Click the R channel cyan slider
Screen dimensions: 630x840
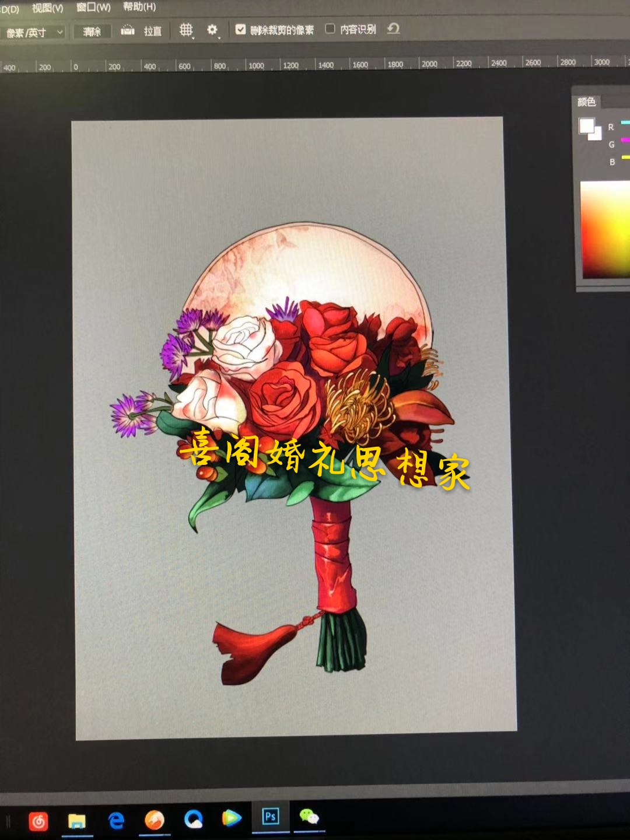(x=625, y=123)
